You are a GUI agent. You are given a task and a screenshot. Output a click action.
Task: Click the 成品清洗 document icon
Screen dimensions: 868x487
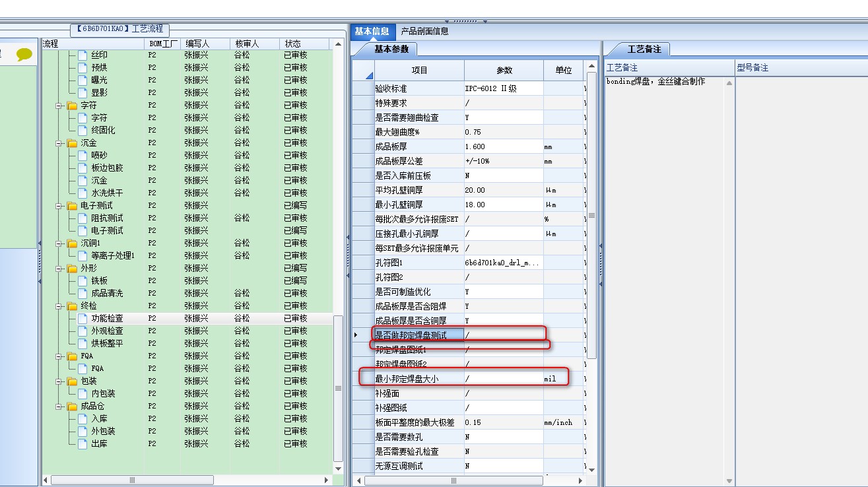tap(83, 293)
